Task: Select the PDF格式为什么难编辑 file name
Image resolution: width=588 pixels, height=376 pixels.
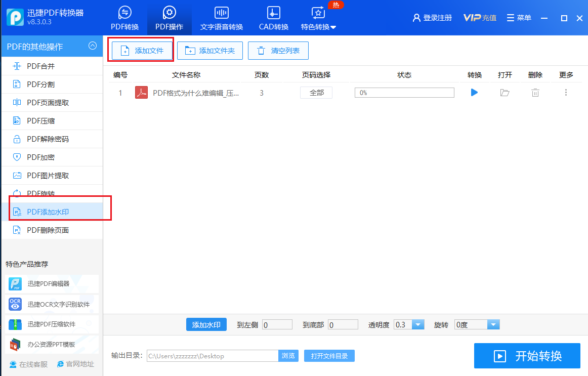Action: tap(196, 93)
